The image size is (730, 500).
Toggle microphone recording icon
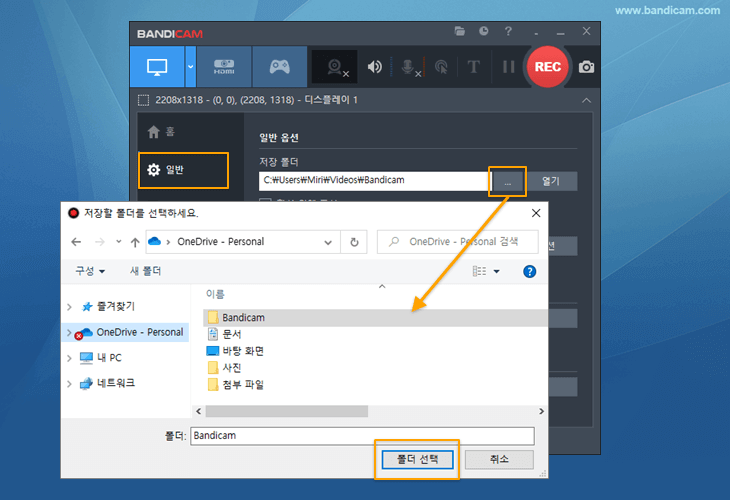409,67
